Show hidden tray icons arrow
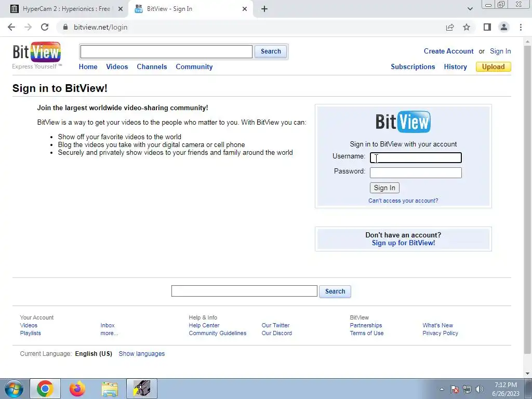The image size is (532, 399). 442,389
